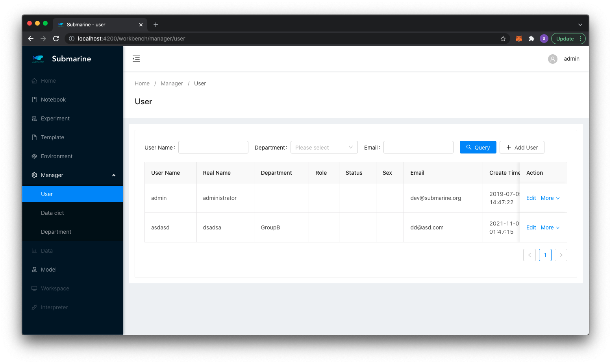Bookmark page with star icon
The height and width of the screenshot is (364, 611).
pyautogui.click(x=503, y=39)
